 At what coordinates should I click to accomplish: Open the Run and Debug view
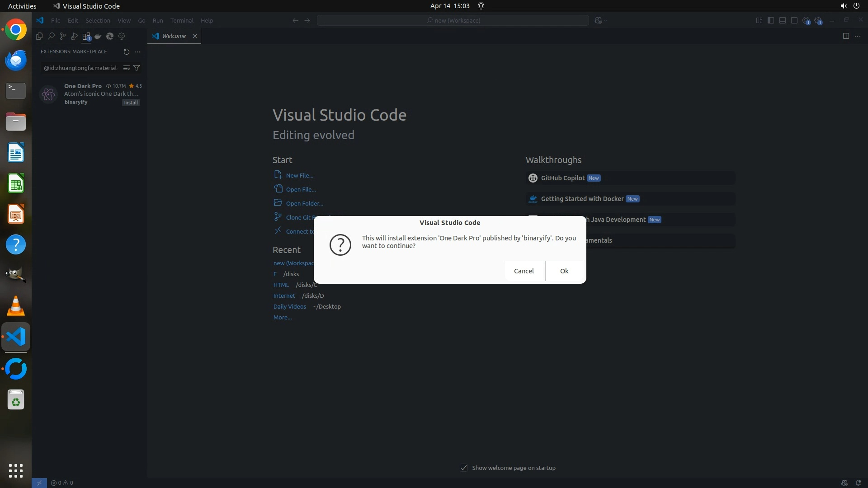pyautogui.click(x=75, y=36)
